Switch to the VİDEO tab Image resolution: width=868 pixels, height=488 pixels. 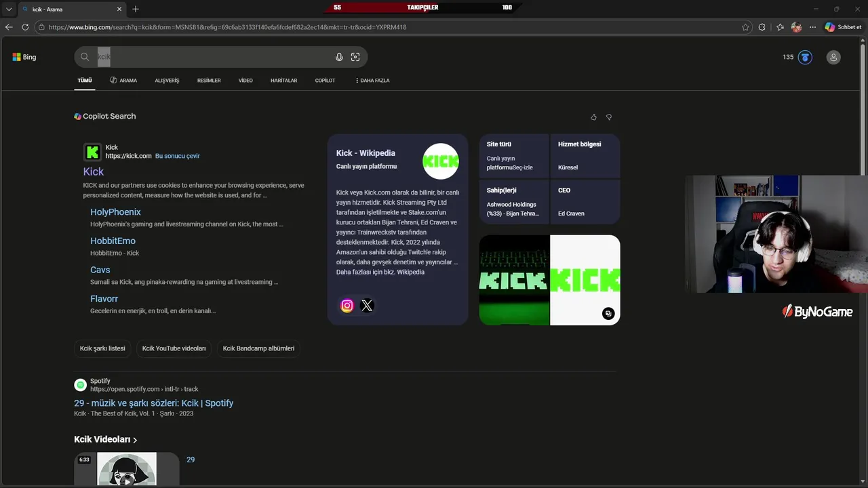click(x=245, y=80)
